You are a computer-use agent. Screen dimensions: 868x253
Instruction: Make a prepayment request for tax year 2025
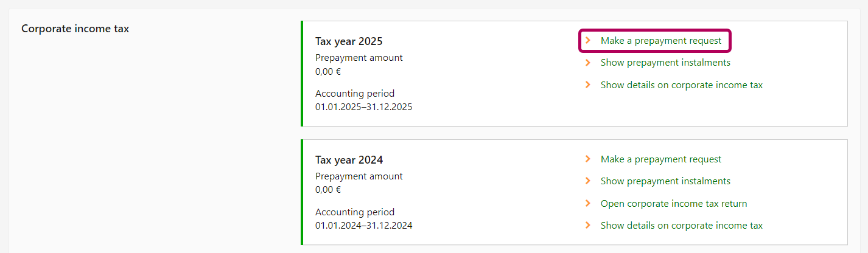click(x=660, y=41)
